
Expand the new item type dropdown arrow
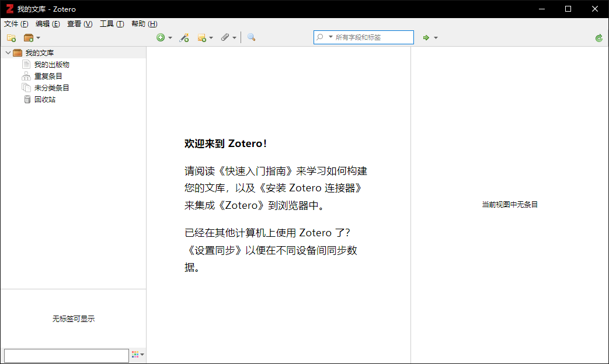170,38
